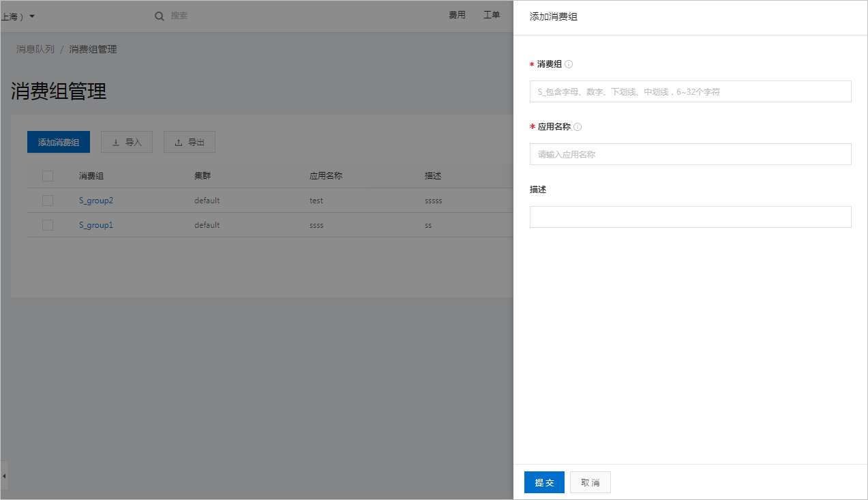
Task: Click the 描述 column header
Action: [x=433, y=176]
